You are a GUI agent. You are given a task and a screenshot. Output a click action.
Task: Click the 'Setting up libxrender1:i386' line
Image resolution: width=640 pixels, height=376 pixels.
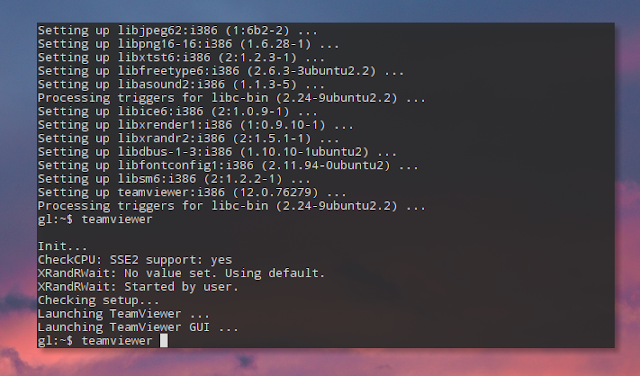196,125
